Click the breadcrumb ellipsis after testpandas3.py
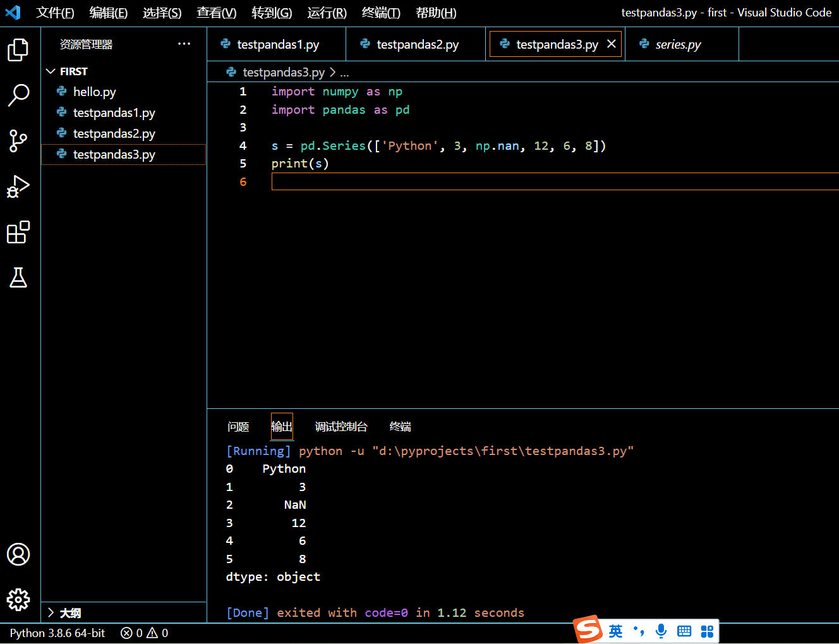This screenshot has width=839, height=644. point(344,73)
